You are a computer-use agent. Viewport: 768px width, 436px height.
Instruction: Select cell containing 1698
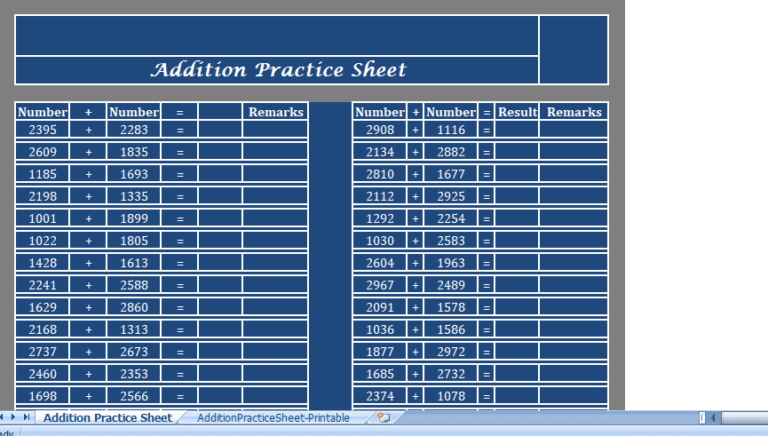pos(43,396)
